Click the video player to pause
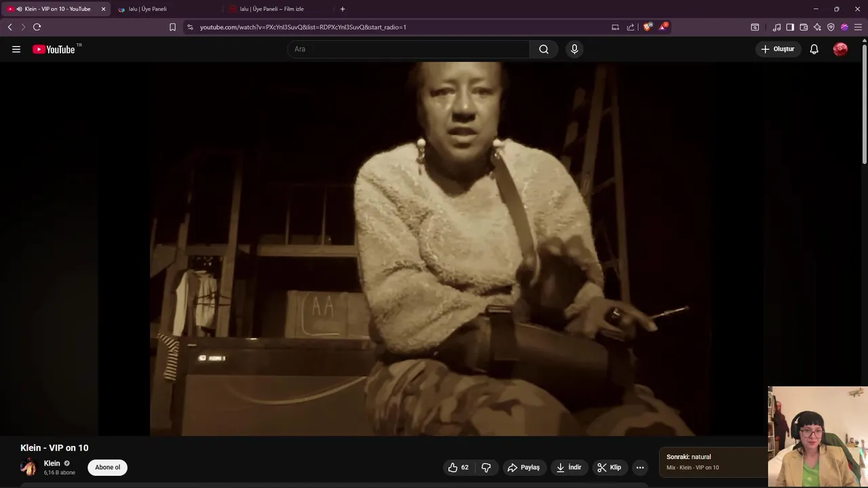 click(x=431, y=249)
